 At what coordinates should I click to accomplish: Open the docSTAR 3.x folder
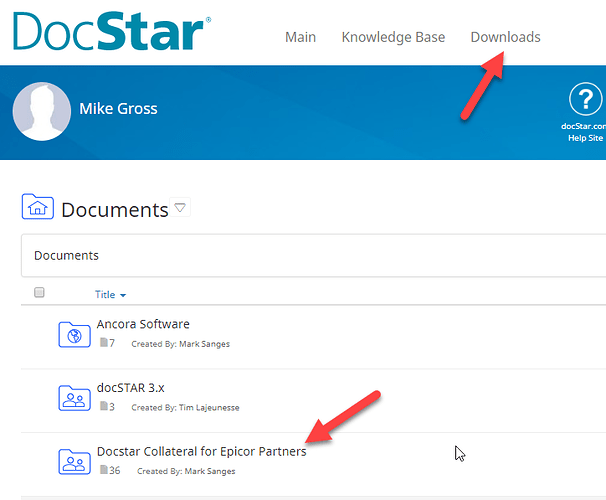[131, 388]
